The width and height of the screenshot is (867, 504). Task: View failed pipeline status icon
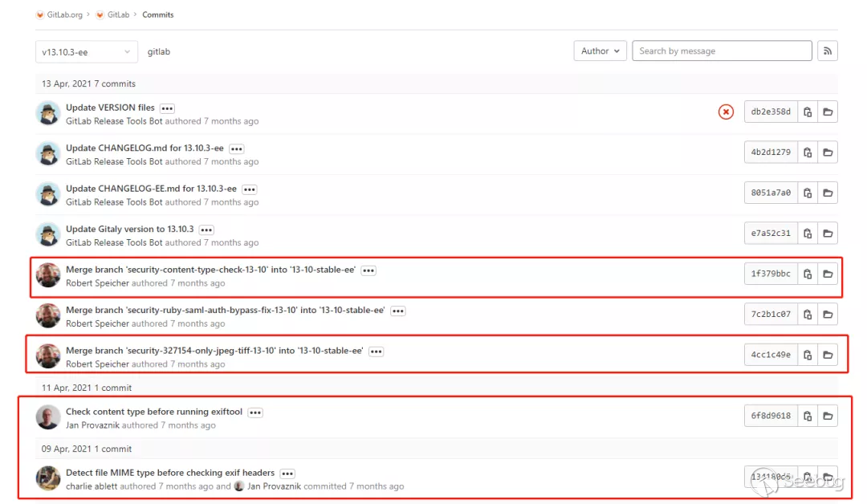click(726, 112)
